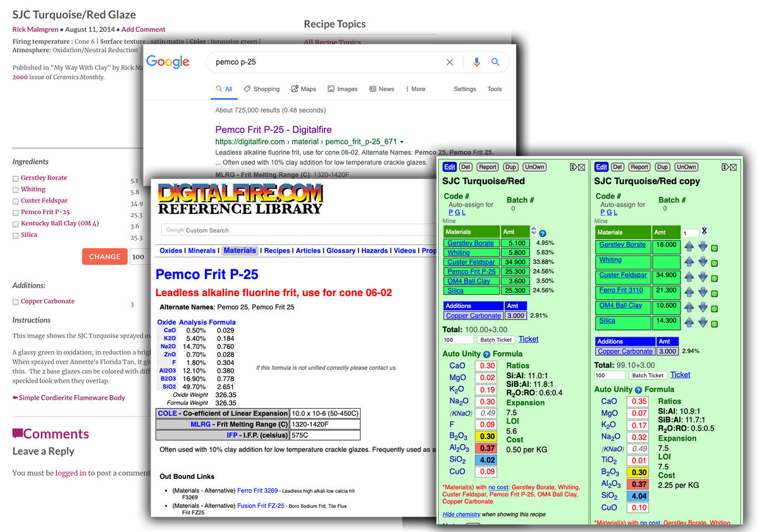The height and width of the screenshot is (532, 759).
Task: Open Simple Cordierite Flameware Body link
Action: pos(68,397)
